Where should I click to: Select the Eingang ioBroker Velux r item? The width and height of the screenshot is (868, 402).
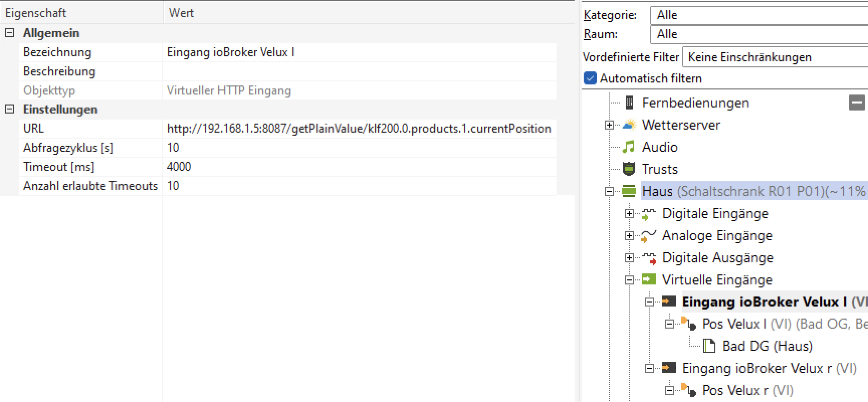[752, 368]
